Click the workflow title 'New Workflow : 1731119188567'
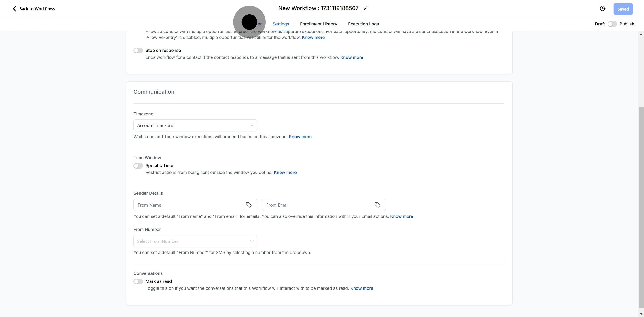644x317 pixels. tap(318, 8)
